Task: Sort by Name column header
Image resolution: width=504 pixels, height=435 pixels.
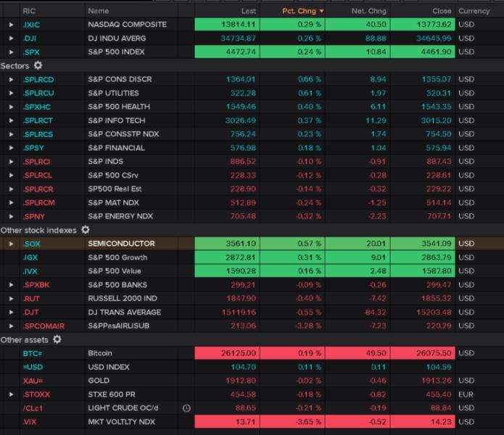Action: tap(99, 12)
